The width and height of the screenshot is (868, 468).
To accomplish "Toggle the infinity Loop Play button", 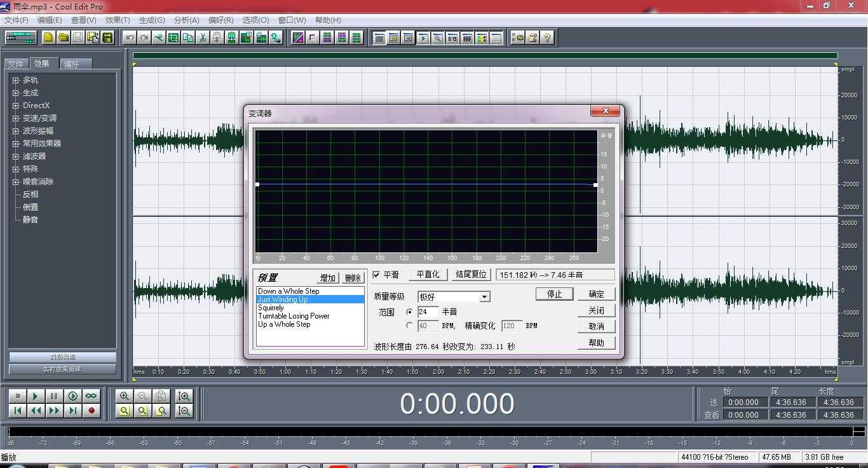I will [91, 396].
